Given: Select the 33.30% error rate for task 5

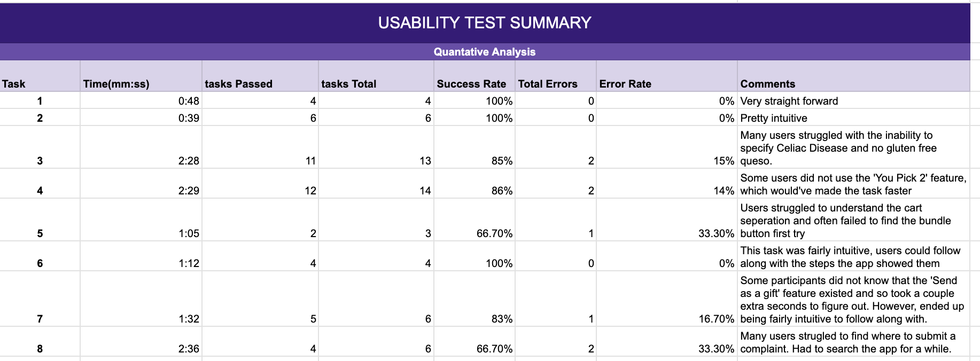Looking at the screenshot, I should (x=667, y=220).
